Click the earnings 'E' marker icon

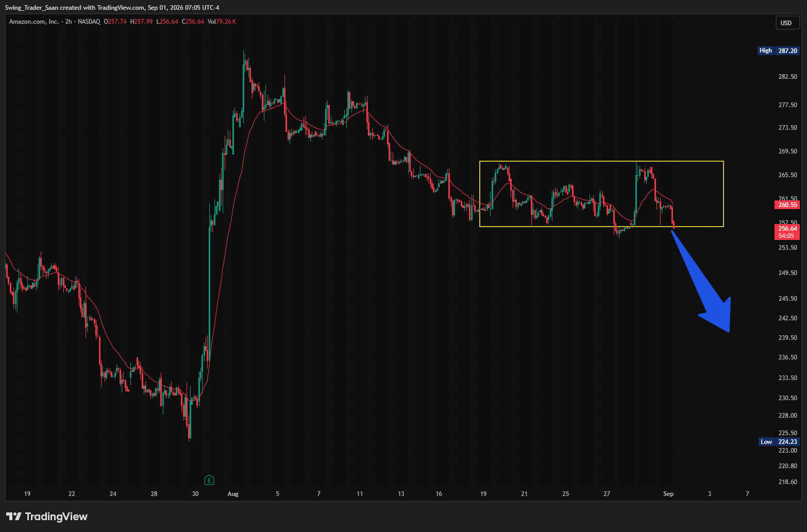pyautogui.click(x=209, y=480)
